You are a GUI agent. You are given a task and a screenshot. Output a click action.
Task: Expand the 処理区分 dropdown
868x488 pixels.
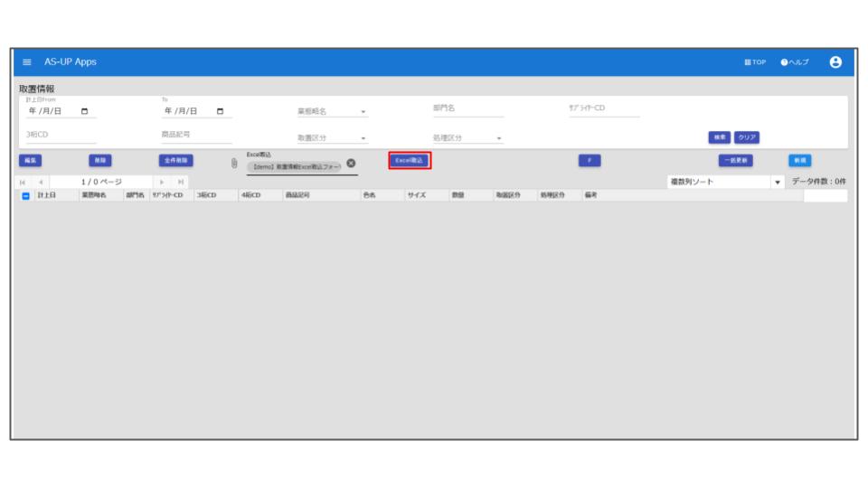coord(499,139)
